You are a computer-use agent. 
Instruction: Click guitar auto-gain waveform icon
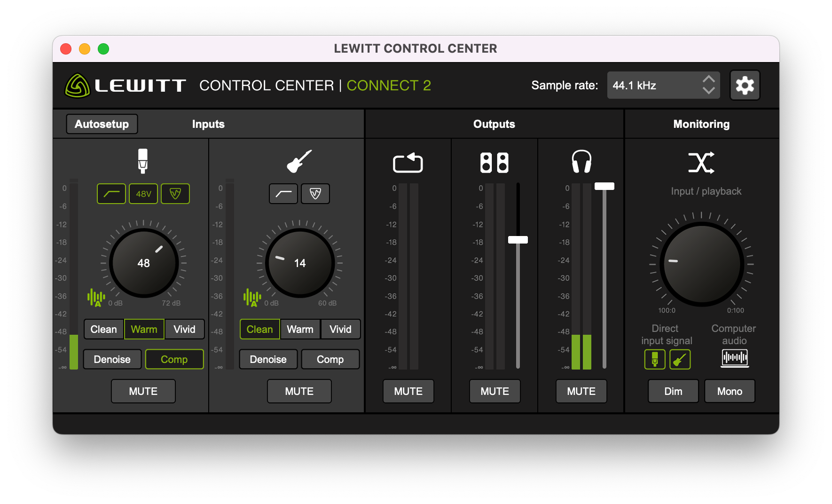252,298
